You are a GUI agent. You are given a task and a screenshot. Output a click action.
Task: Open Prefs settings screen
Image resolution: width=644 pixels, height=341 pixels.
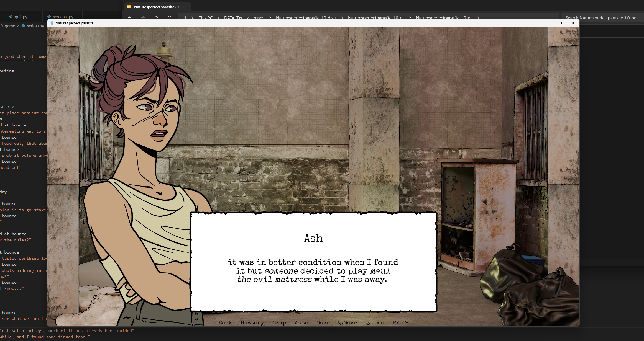pyautogui.click(x=400, y=322)
